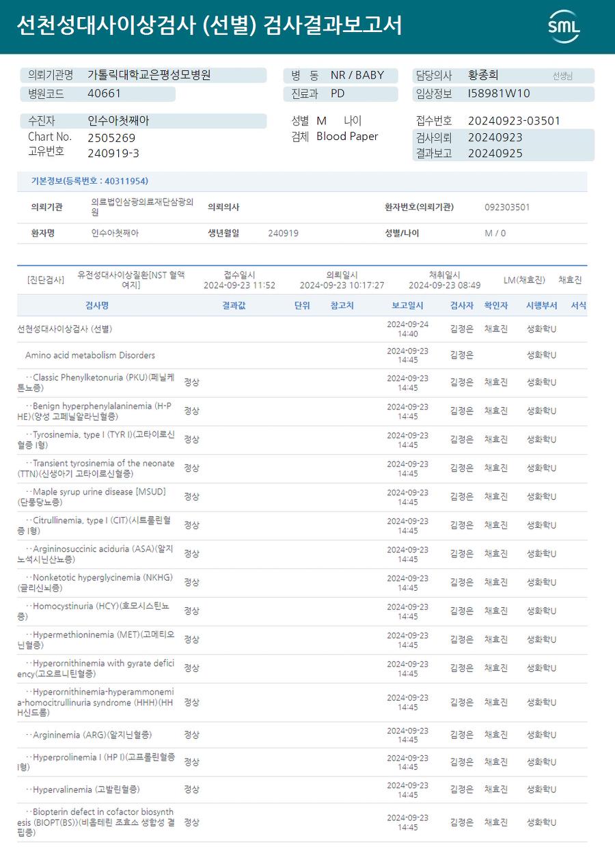Viewport: 615px width, 868px height.
Task: Select Tyrosinemia, type I (TYR I) row
Action: [302, 440]
